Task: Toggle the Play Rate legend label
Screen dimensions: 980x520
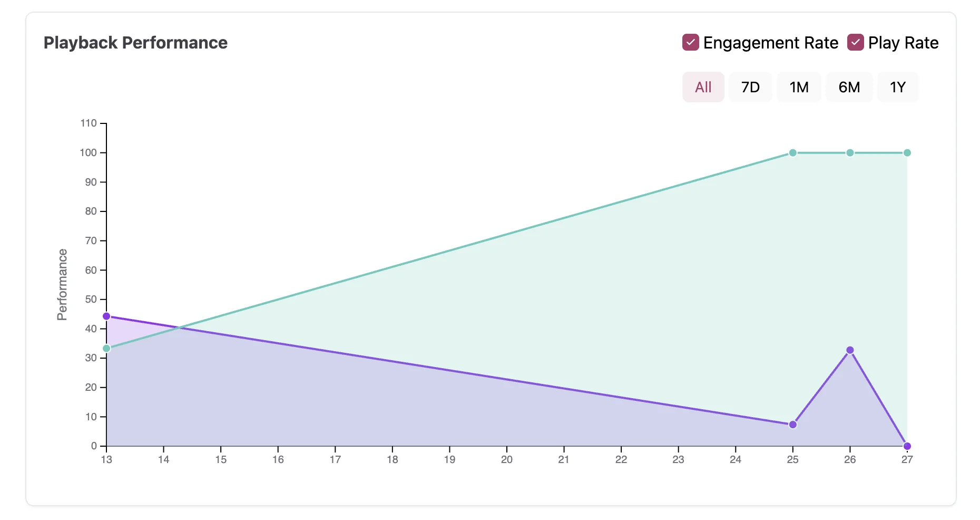Action: [903, 43]
